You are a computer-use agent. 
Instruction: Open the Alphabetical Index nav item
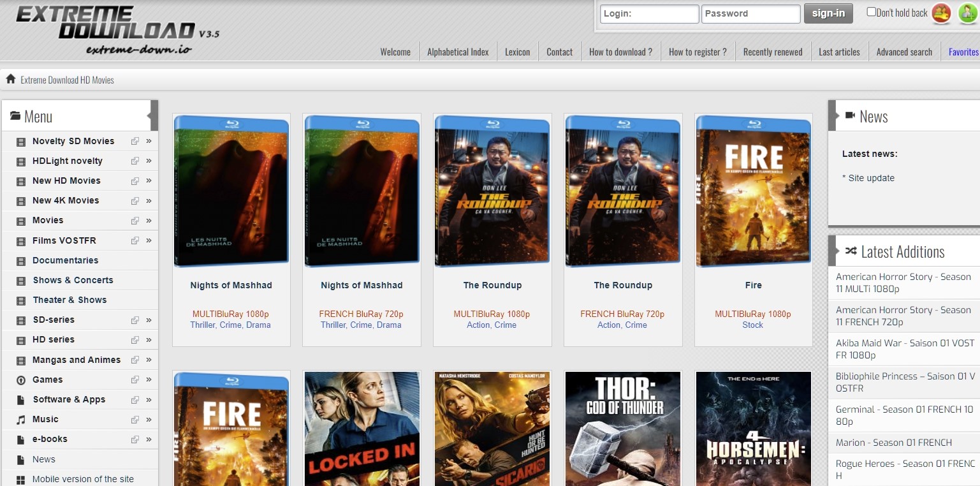(x=458, y=52)
